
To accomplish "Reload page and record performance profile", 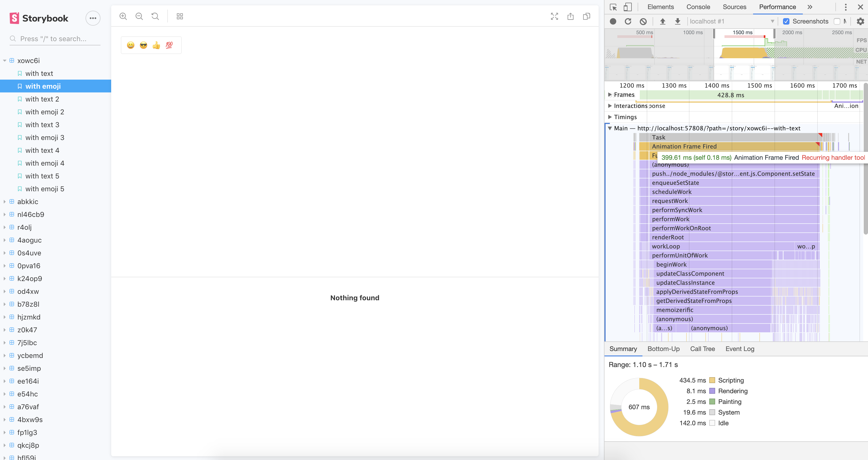I will click(628, 21).
